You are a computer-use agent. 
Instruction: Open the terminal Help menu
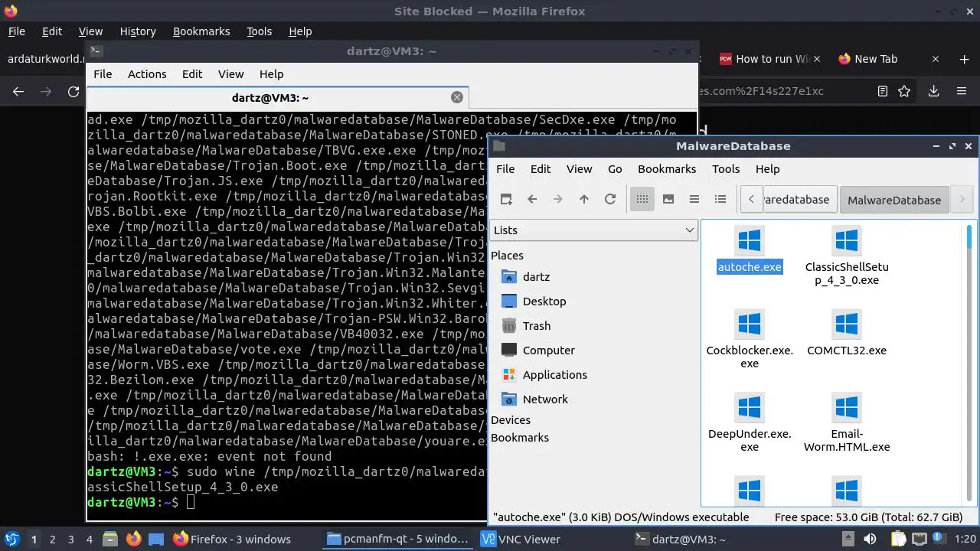pos(271,73)
